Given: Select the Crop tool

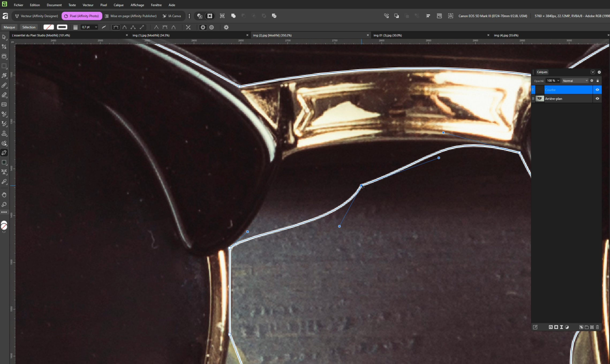Looking at the screenshot, I should [x=4, y=47].
